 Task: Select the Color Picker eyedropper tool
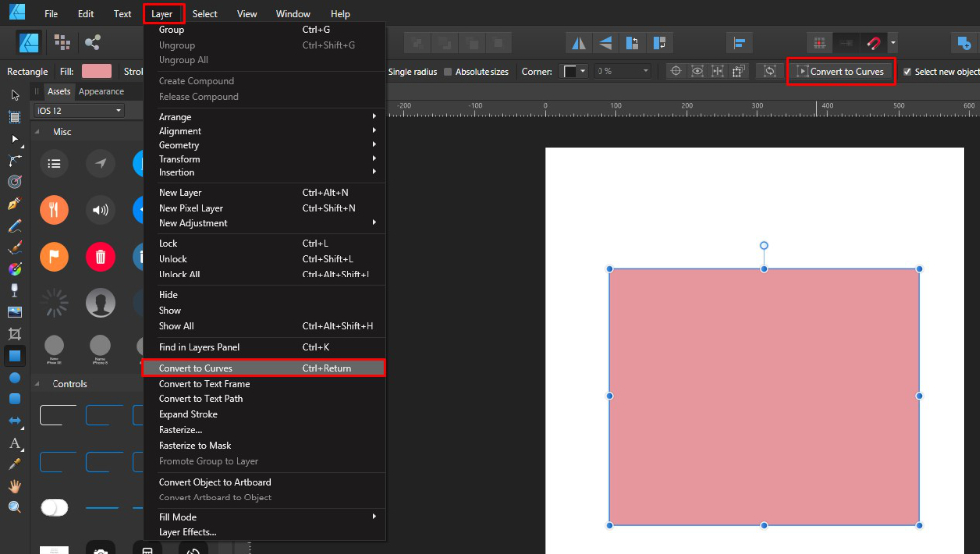click(15, 465)
